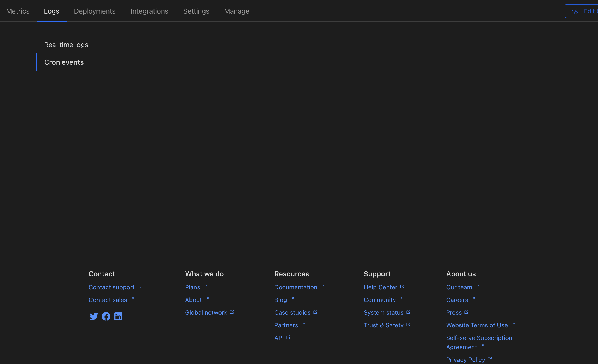Click external-link icon next to Global network
Viewport: 598px width, 364px height.
coord(232,312)
